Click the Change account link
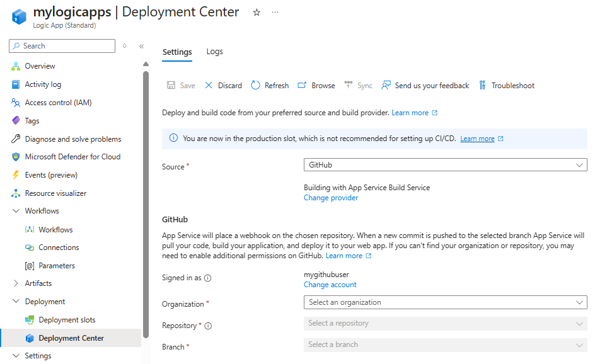The image size is (595, 364). click(330, 285)
